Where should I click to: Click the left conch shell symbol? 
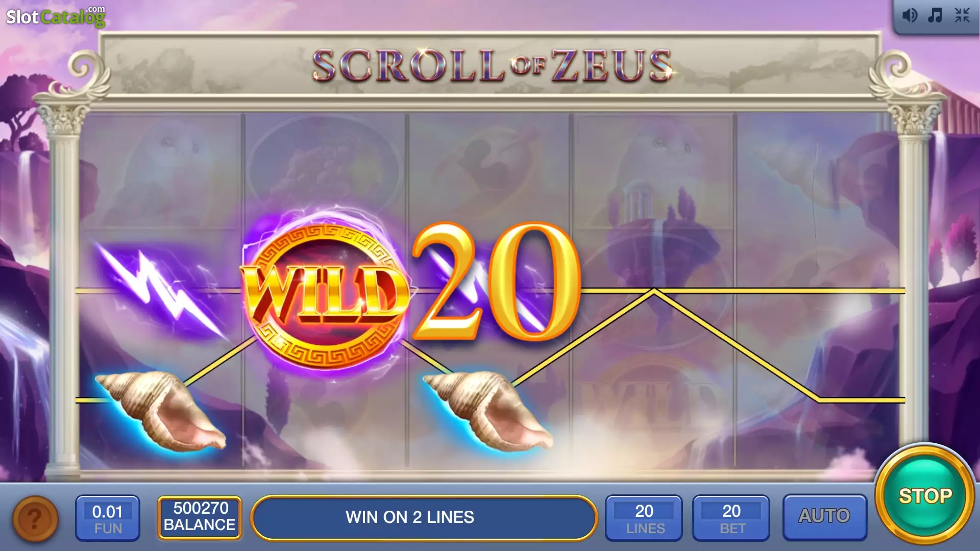pyautogui.click(x=161, y=411)
